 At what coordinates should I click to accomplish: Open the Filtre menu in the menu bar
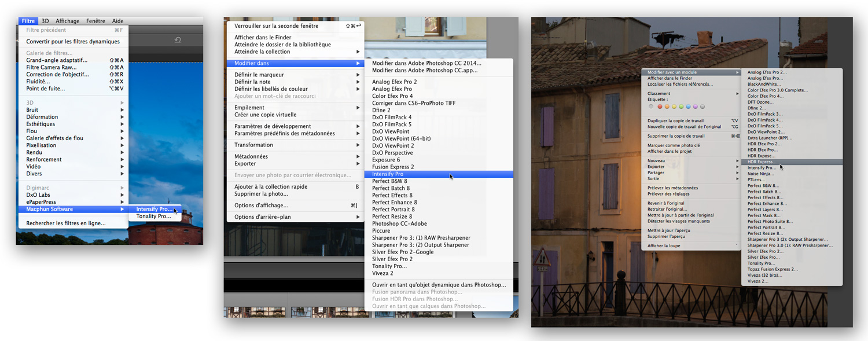28,21
